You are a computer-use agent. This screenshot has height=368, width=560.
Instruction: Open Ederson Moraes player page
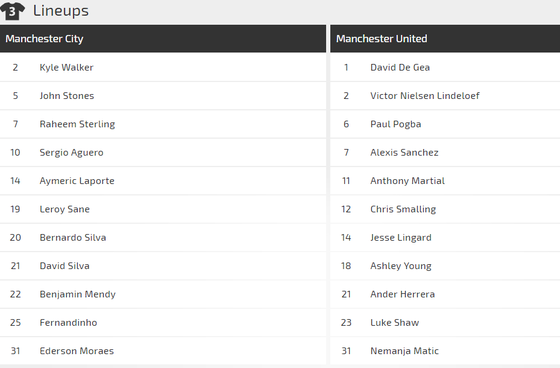pyautogui.click(x=77, y=351)
